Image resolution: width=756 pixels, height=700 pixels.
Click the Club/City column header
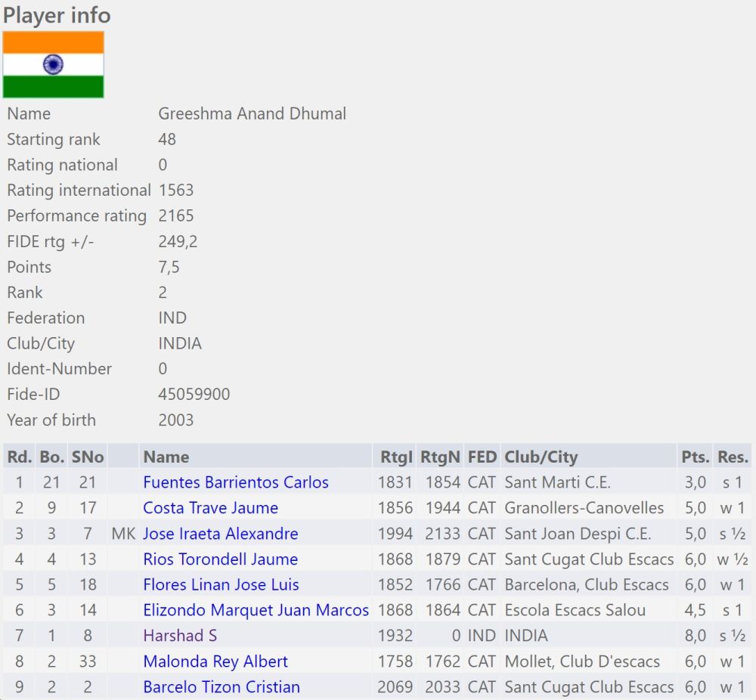[541, 457]
